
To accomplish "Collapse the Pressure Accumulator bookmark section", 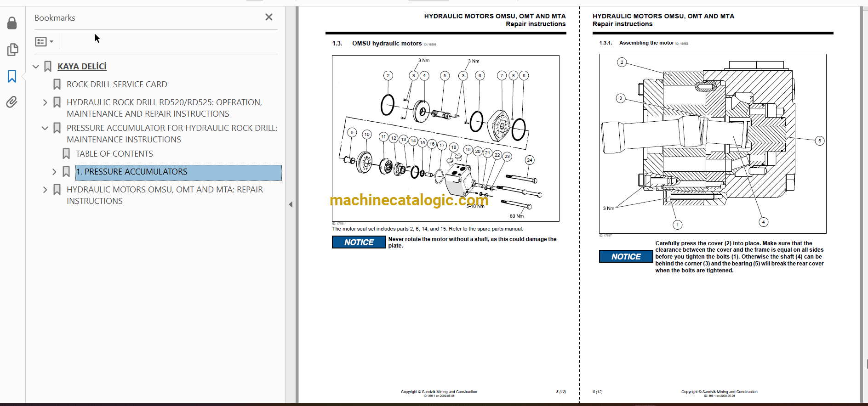I will point(45,128).
